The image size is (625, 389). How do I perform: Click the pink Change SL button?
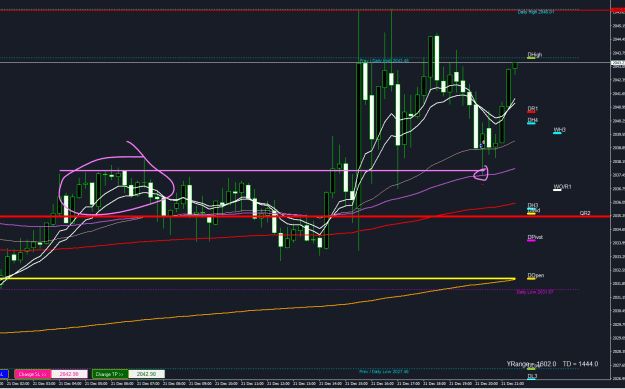click(x=33, y=374)
